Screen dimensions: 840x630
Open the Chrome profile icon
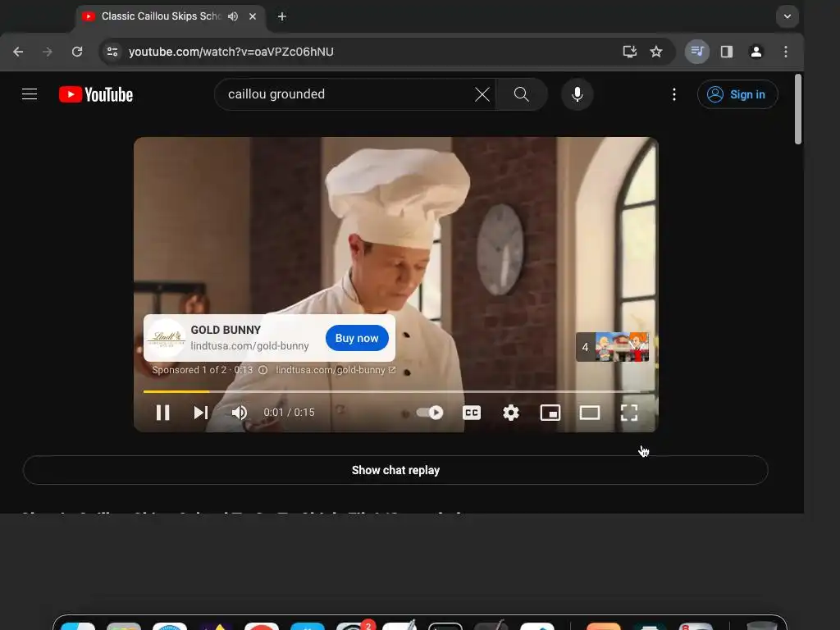tap(756, 52)
